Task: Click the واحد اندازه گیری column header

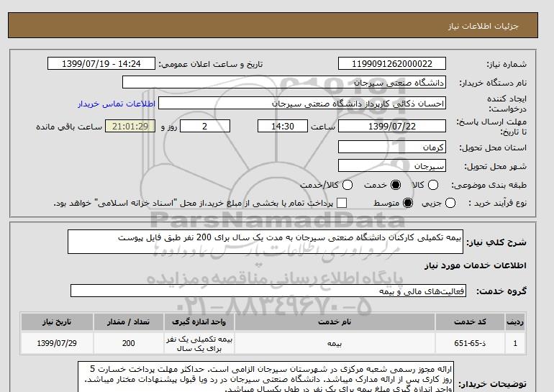Action: coord(199,322)
